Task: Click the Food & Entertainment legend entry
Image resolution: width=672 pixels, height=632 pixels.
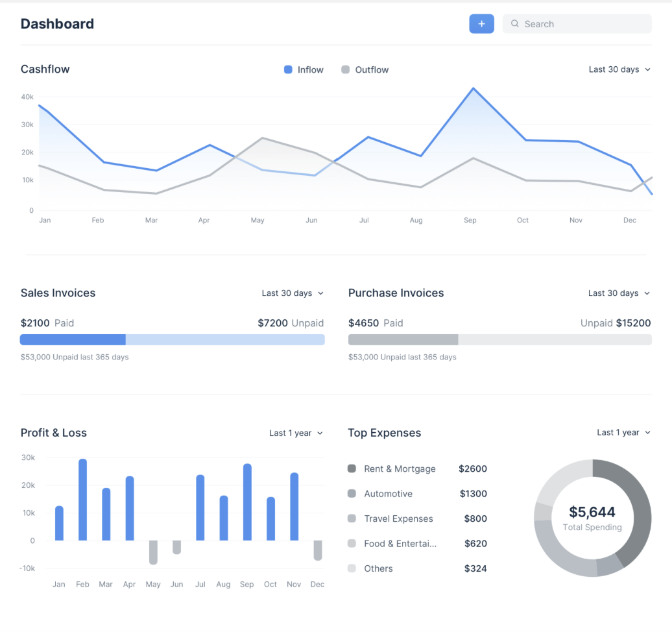Action: click(x=400, y=544)
